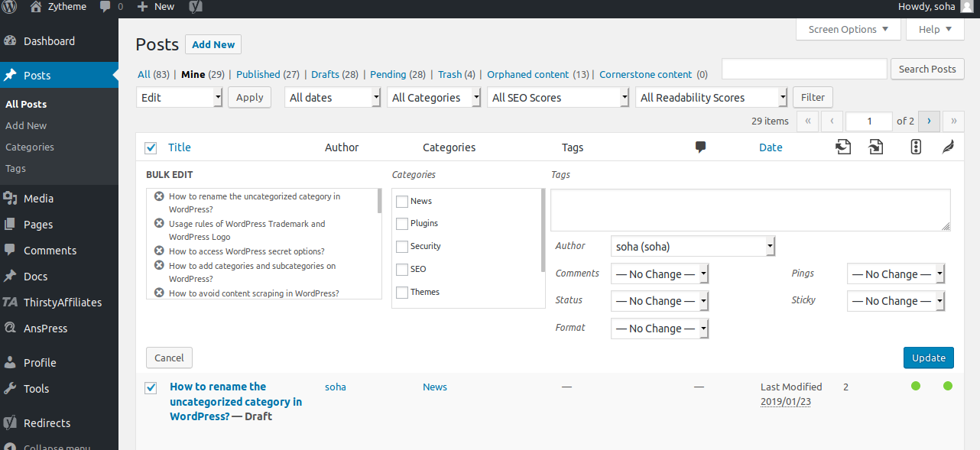Click the Apply button

[249, 98]
